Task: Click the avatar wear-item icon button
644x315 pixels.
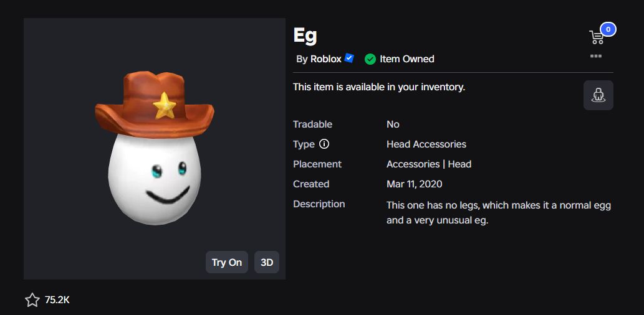Action: point(598,95)
